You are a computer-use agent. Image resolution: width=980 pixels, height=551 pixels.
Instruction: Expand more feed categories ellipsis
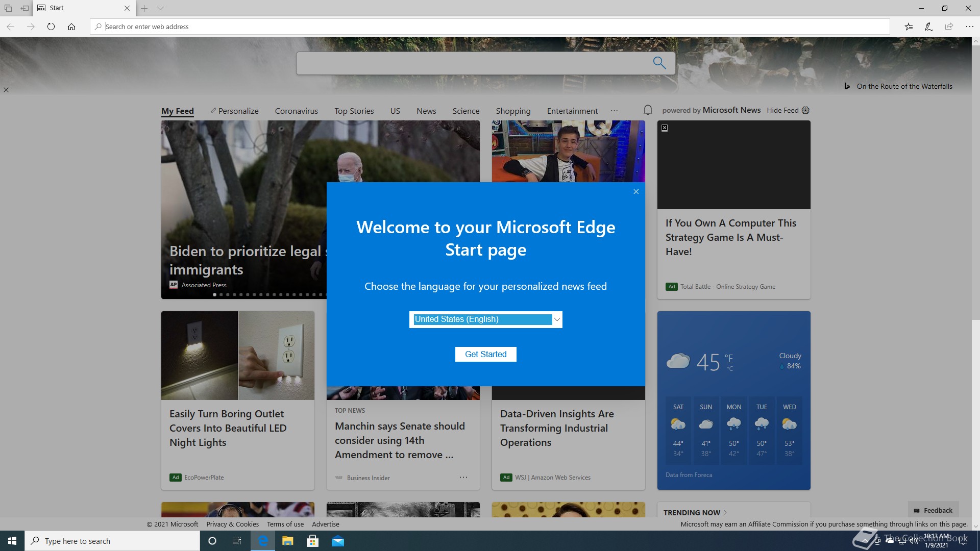coord(614,111)
